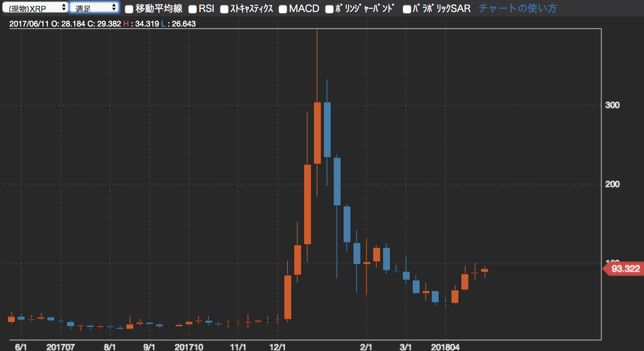Click the 9/1 date axis label
Viewport: 644px width, 351px height.
149,347
